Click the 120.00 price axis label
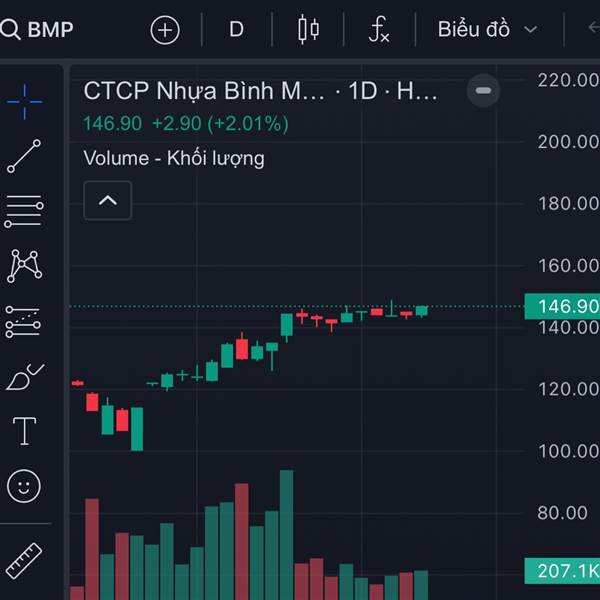Image resolution: width=600 pixels, height=600 pixels. pos(568,389)
